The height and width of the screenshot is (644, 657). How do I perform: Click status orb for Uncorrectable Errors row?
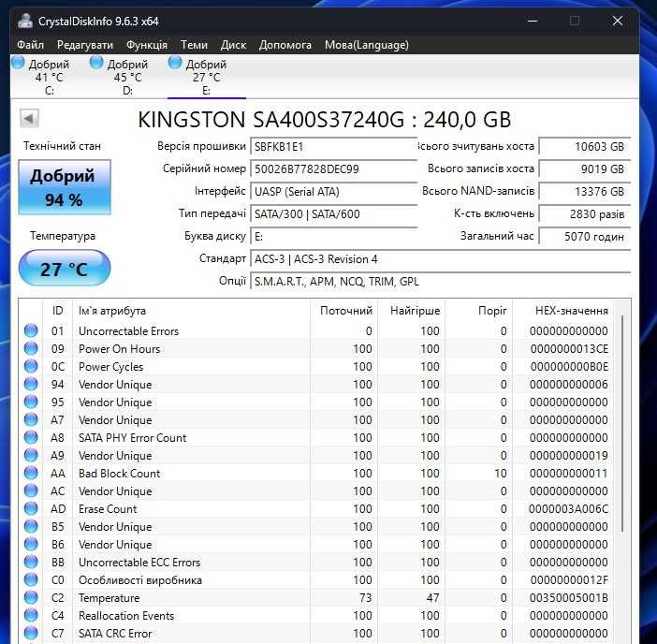(31, 330)
